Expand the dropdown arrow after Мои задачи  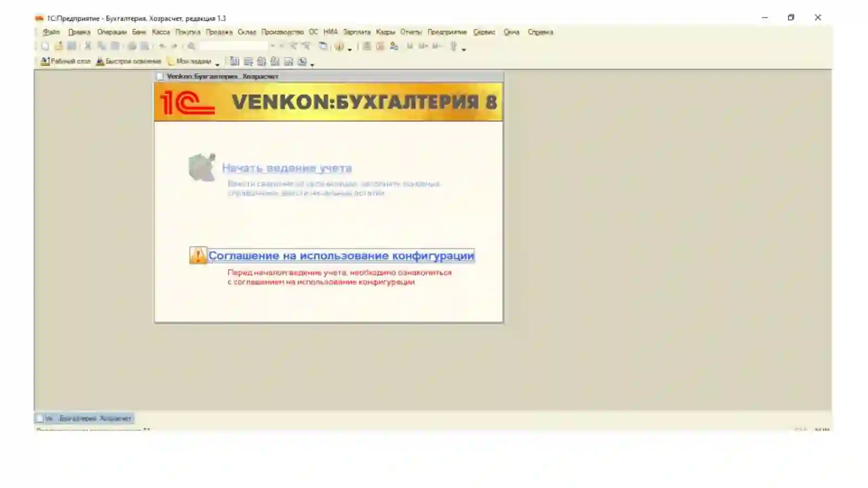coord(218,65)
